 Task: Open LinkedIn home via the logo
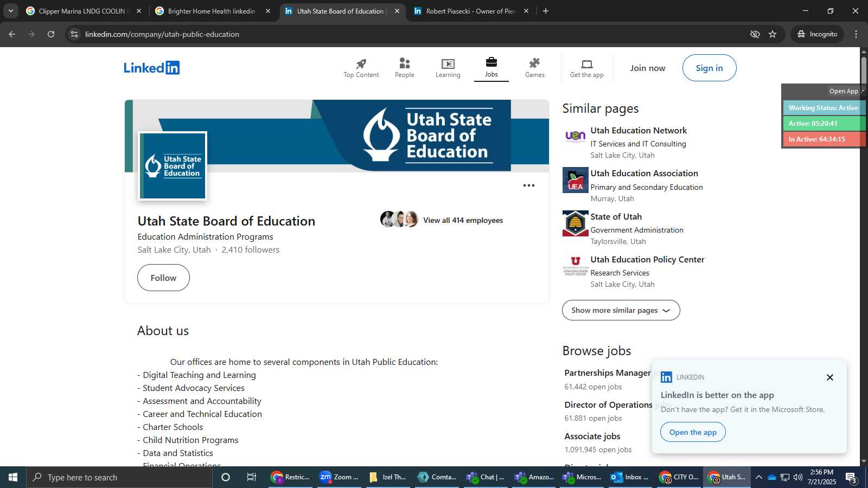[x=151, y=68]
